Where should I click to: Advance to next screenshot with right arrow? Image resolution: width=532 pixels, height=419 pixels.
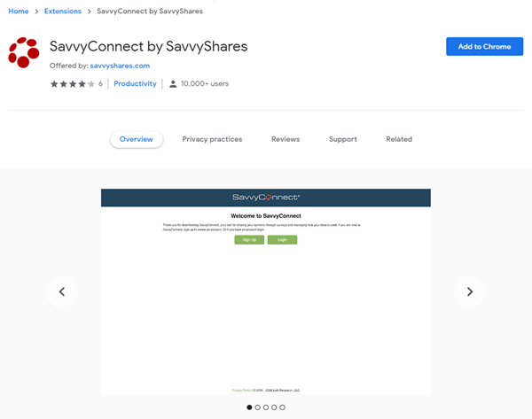[x=470, y=291]
